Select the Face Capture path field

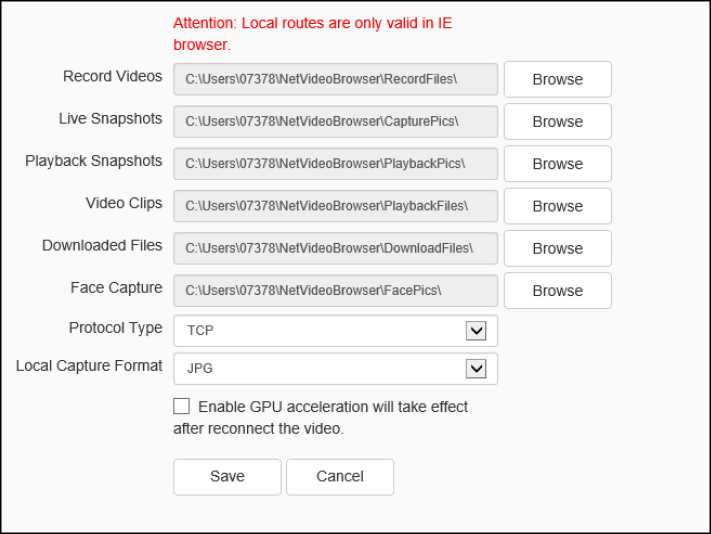(335, 291)
